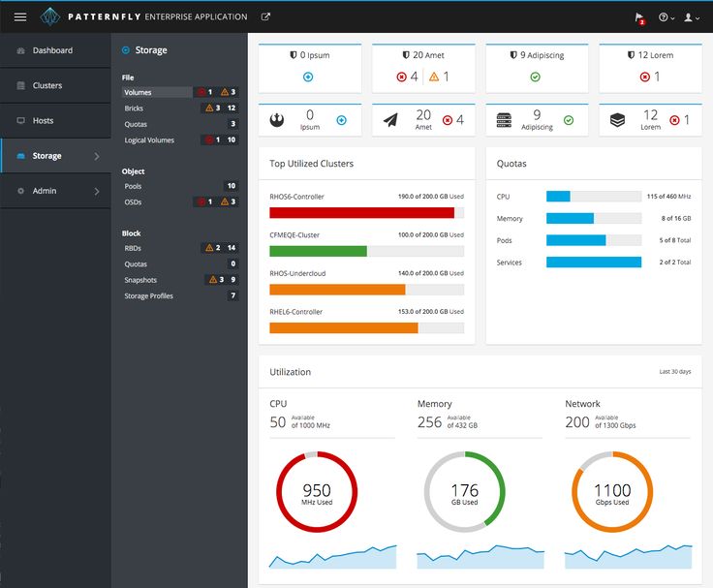Go to Hosts in sidebar
Viewport: 713px width, 588px height.
click(x=55, y=120)
